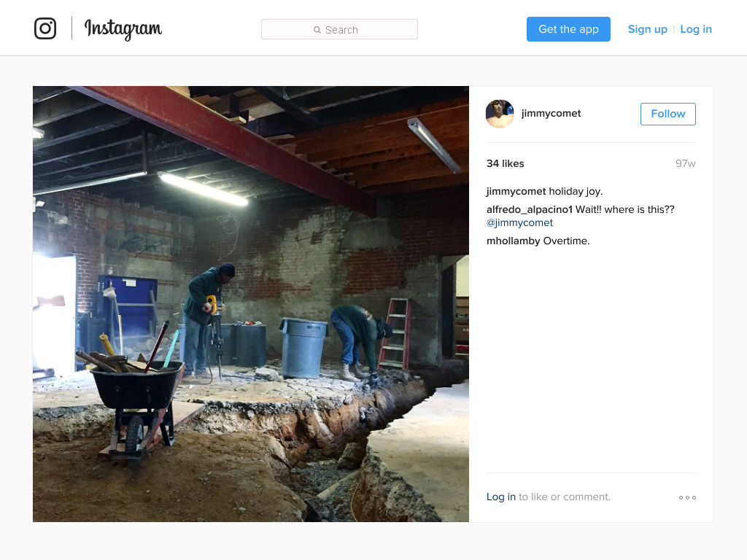
Task: Click the Get the app button
Action: point(568,29)
